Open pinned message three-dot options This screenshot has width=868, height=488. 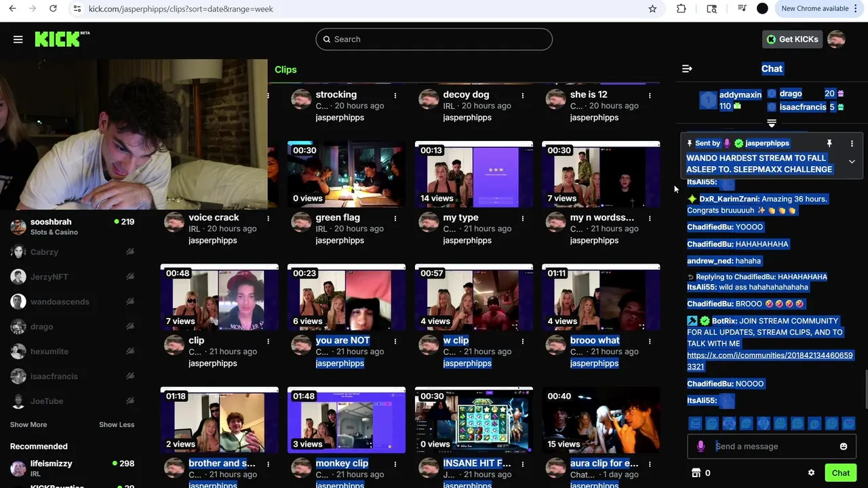click(x=852, y=143)
